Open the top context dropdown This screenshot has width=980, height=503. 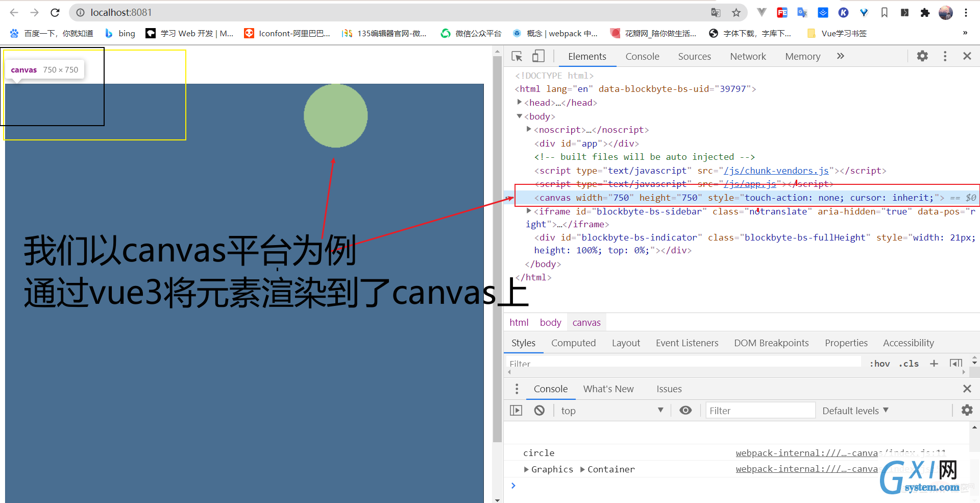612,410
